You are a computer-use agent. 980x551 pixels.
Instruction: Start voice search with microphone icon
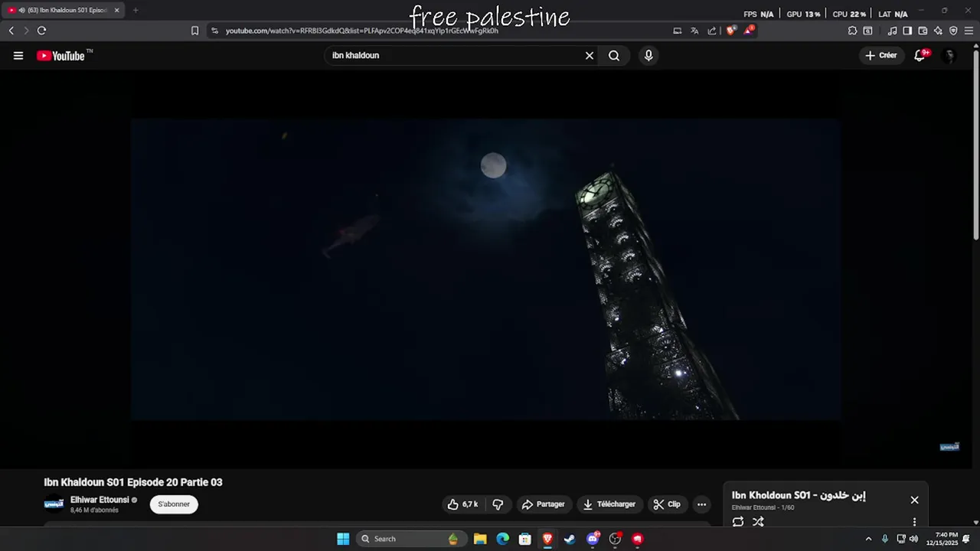(648, 55)
